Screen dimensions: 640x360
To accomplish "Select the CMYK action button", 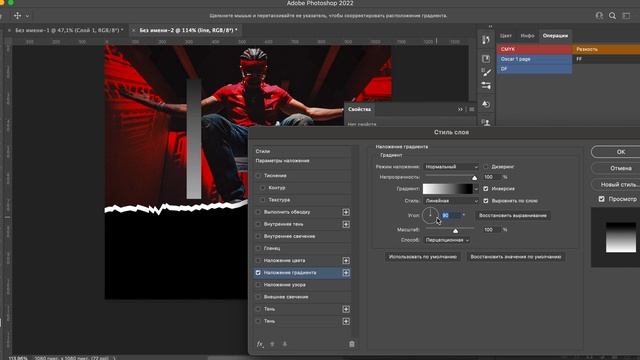I will (534, 49).
